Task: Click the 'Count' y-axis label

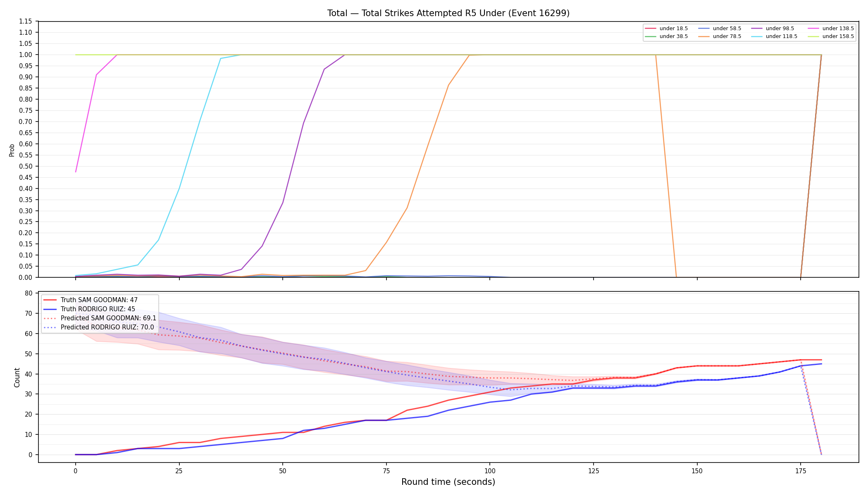Action: point(17,377)
